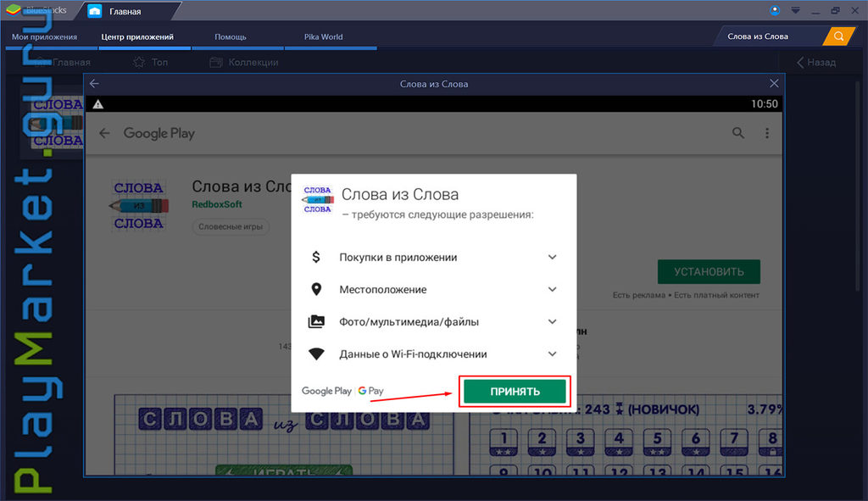
Task: Click the Словесные игры category chip
Action: coord(231,226)
